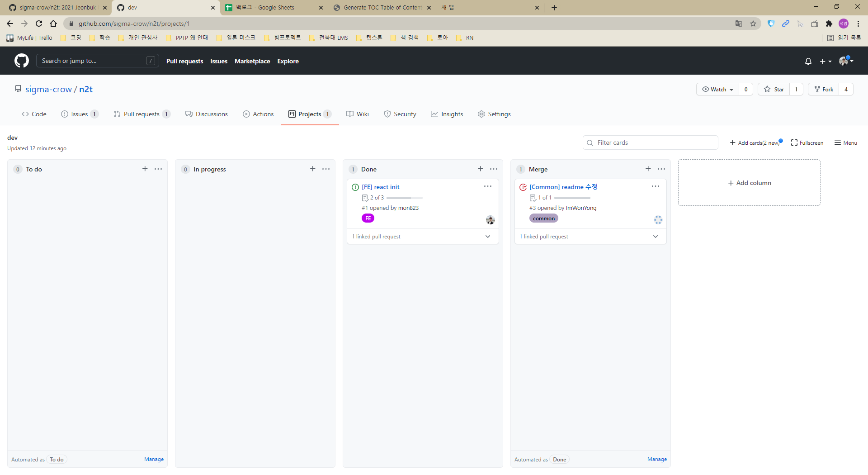Add a card to Done column
The image size is (868, 475).
pos(481,169)
